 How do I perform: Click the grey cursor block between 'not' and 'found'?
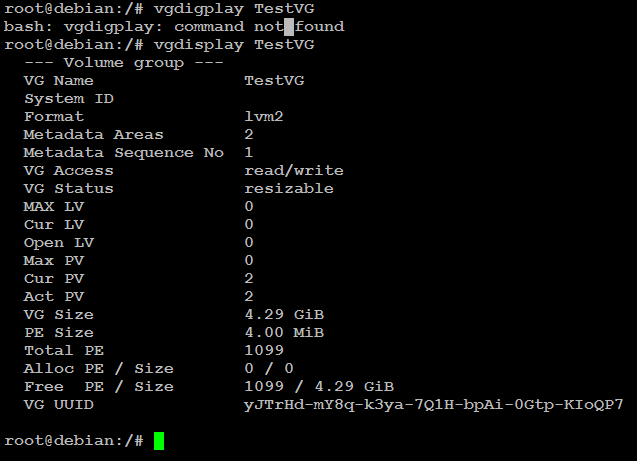(289, 27)
